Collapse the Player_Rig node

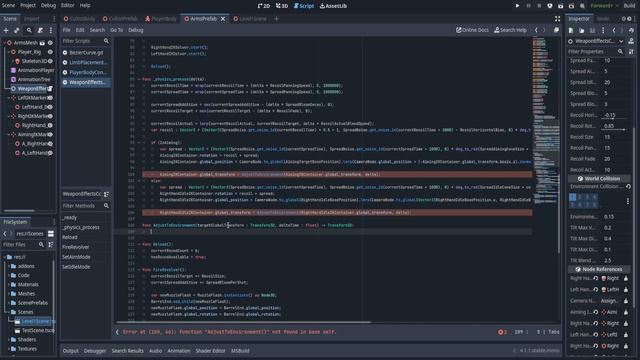pyautogui.click(x=9, y=52)
